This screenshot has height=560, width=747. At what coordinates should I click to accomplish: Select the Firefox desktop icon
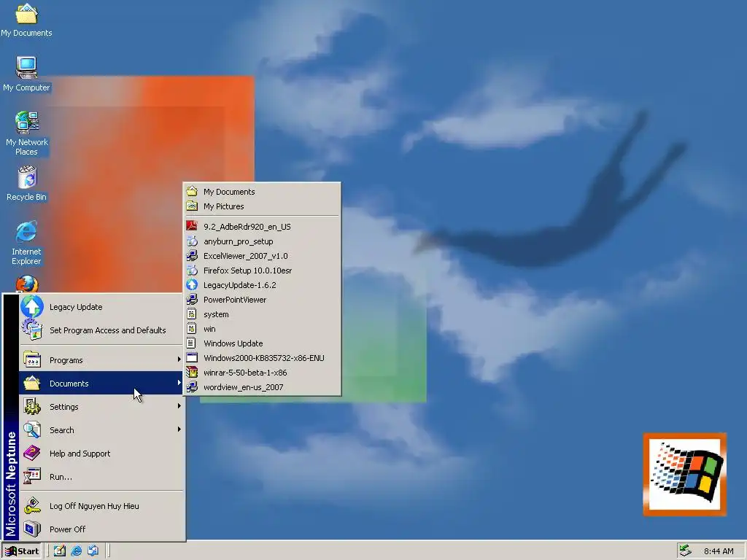[x=27, y=285]
